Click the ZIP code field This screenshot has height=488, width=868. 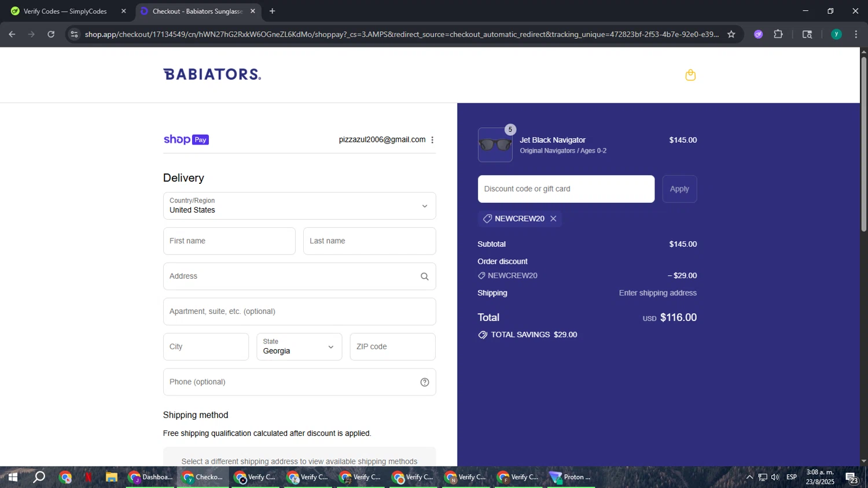392,347
